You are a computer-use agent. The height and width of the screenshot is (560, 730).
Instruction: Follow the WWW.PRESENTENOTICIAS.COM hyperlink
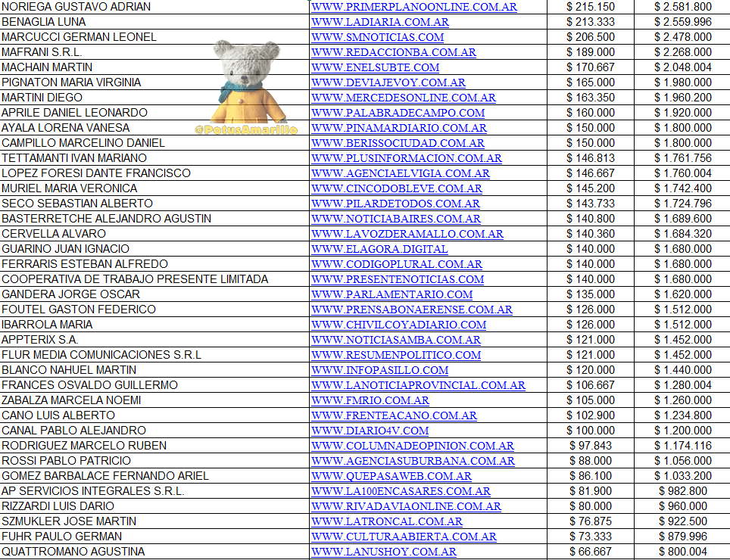pos(398,279)
